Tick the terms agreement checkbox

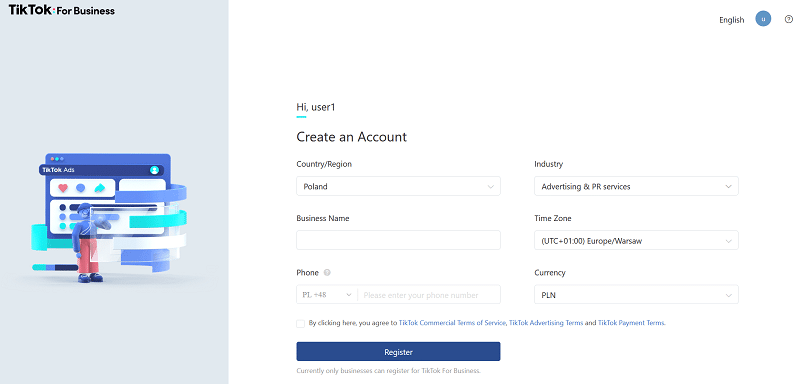click(301, 323)
